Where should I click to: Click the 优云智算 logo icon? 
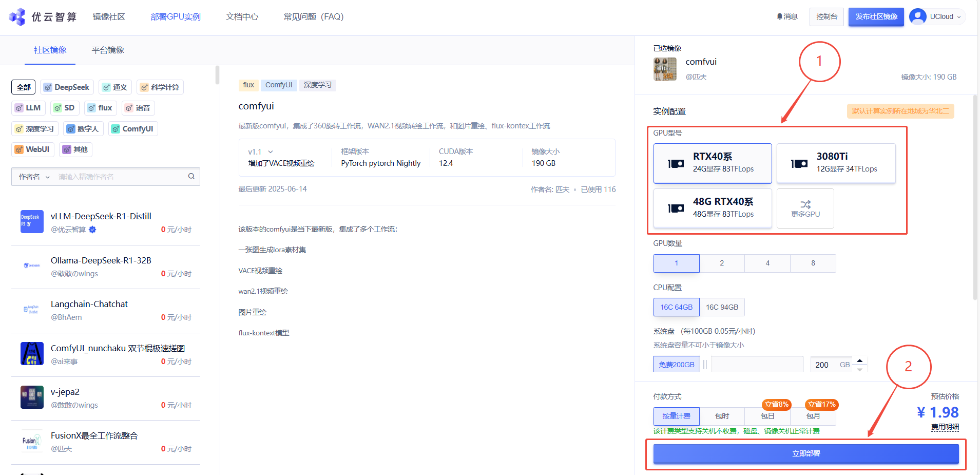tap(17, 17)
